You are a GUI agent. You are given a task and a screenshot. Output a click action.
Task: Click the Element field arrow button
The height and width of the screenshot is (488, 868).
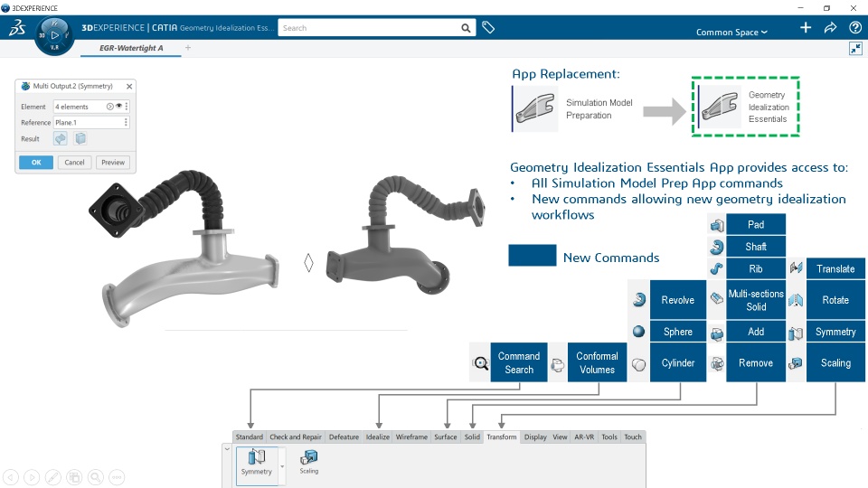coord(109,107)
